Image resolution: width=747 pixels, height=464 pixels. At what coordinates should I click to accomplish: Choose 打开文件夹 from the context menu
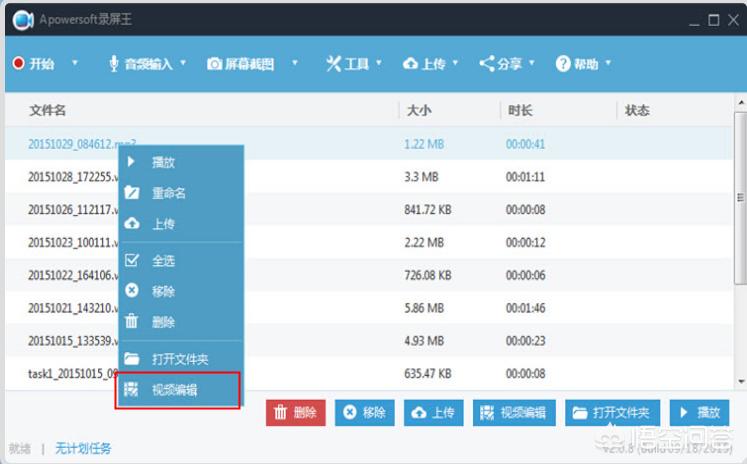pyautogui.click(x=181, y=359)
